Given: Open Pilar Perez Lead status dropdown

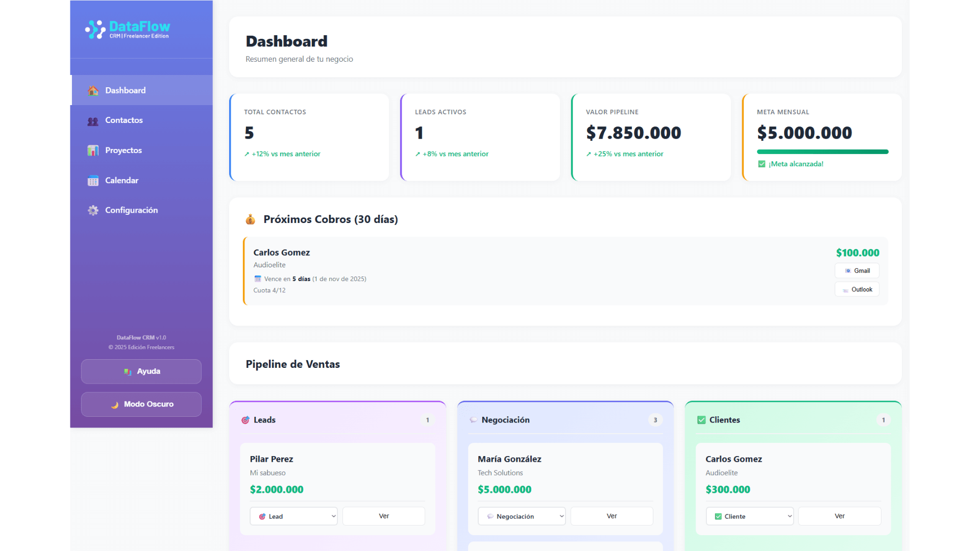Looking at the screenshot, I should (x=293, y=516).
